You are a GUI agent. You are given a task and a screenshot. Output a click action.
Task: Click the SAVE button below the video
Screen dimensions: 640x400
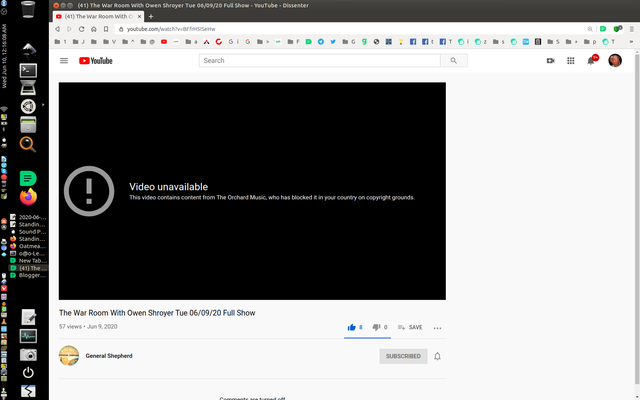[x=410, y=327]
